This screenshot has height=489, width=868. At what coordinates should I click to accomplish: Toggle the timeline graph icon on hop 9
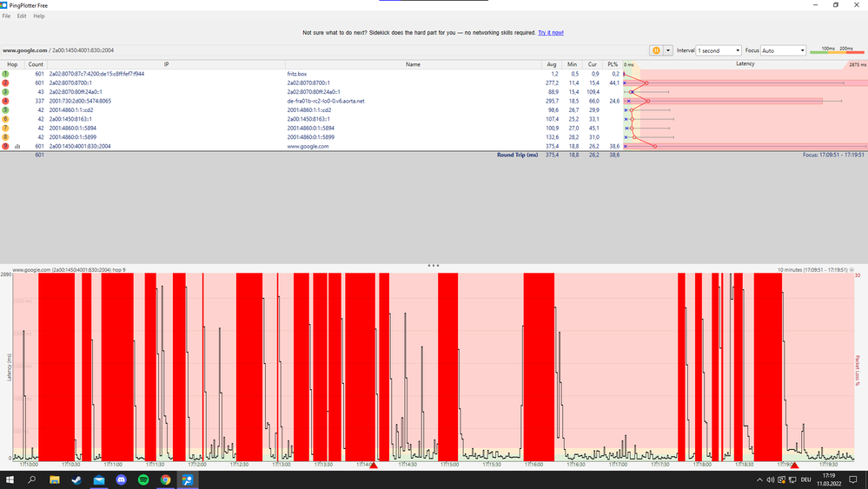click(17, 147)
